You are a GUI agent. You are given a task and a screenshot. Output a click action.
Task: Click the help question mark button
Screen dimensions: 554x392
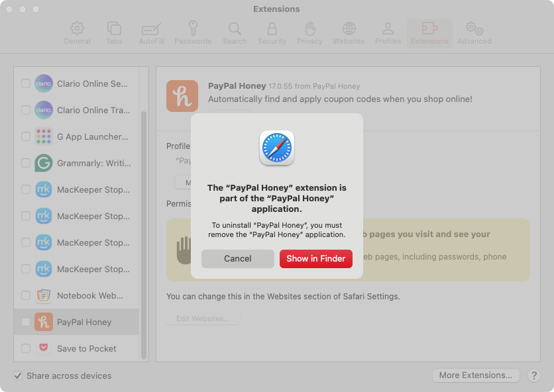click(x=534, y=375)
